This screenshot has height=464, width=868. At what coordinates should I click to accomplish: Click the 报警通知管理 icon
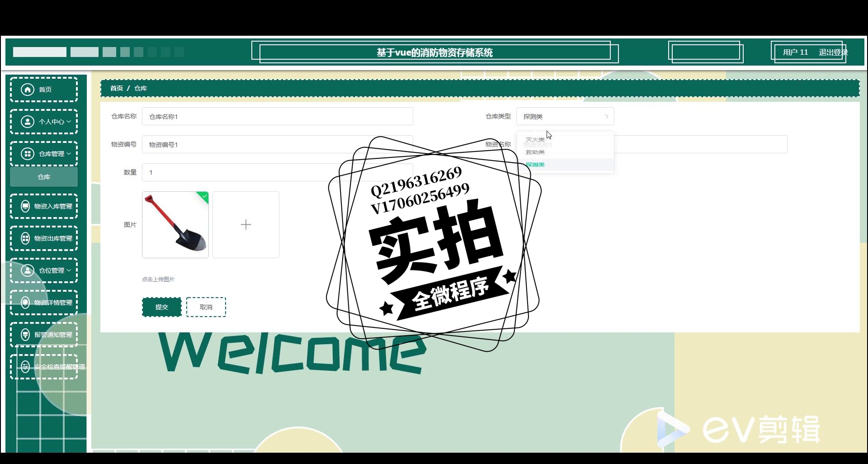[26, 335]
